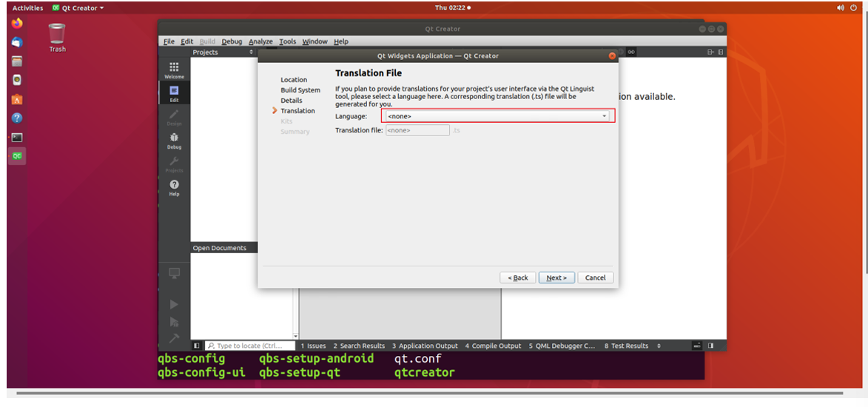This screenshot has width=868, height=407.
Task: Click the Next button
Action: (556, 278)
